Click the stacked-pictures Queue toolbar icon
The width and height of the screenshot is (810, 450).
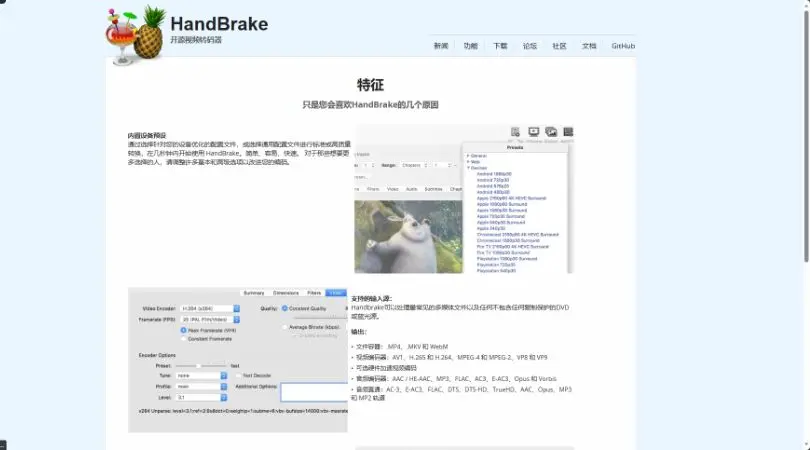[x=551, y=132]
